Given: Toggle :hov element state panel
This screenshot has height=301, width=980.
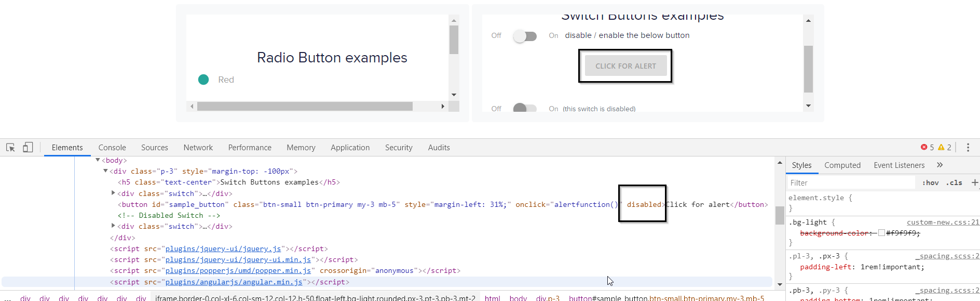Looking at the screenshot, I should 930,182.
